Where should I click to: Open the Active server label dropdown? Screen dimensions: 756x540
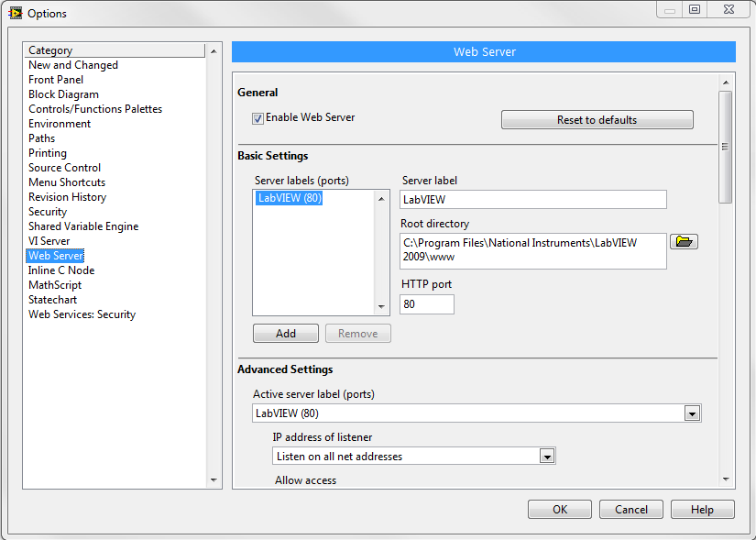tap(693, 413)
